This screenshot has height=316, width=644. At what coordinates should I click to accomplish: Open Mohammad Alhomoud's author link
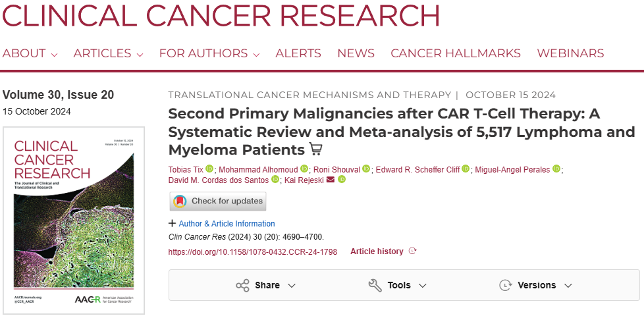point(258,169)
